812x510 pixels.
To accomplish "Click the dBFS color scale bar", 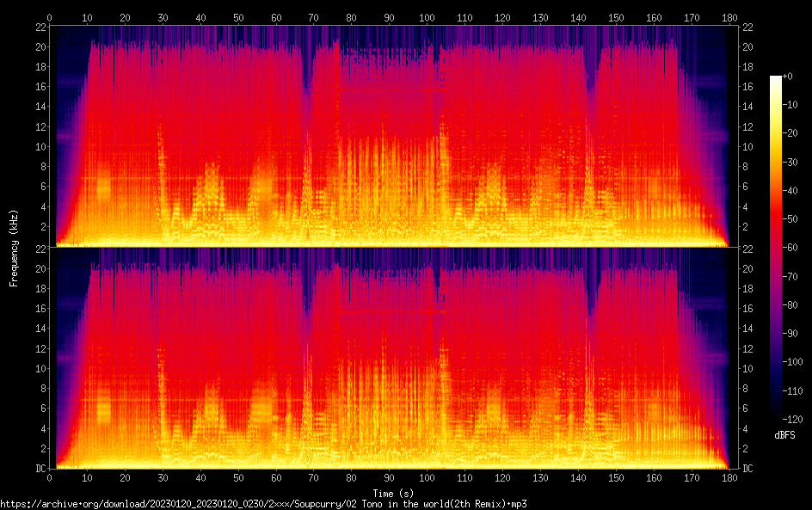I will [x=776, y=248].
